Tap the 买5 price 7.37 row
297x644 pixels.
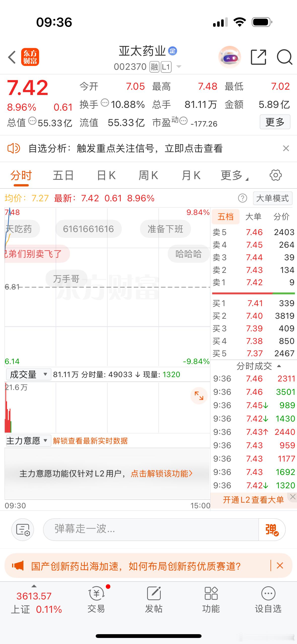pos(253,353)
